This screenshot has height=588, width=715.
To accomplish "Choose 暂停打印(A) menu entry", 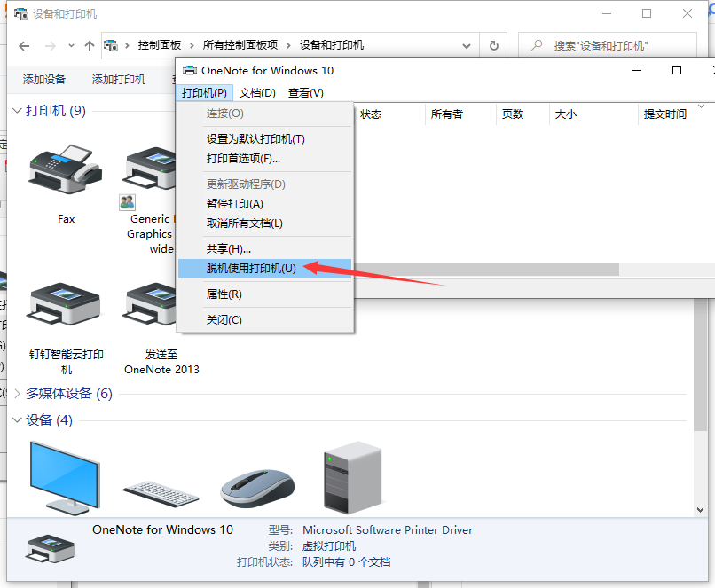I will point(265,204).
